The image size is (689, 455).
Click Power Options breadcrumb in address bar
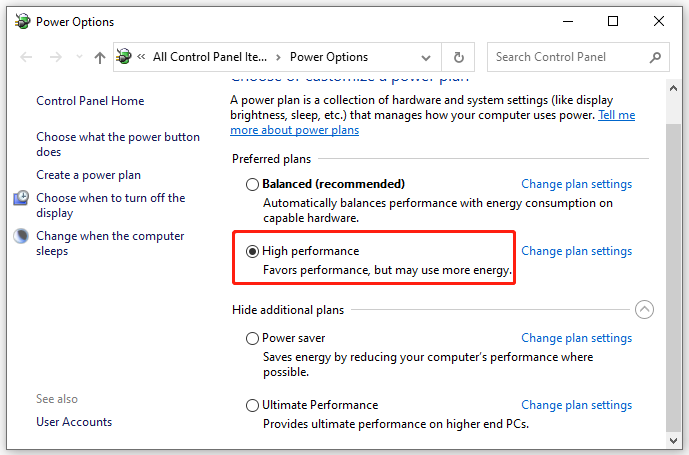pyautogui.click(x=329, y=57)
